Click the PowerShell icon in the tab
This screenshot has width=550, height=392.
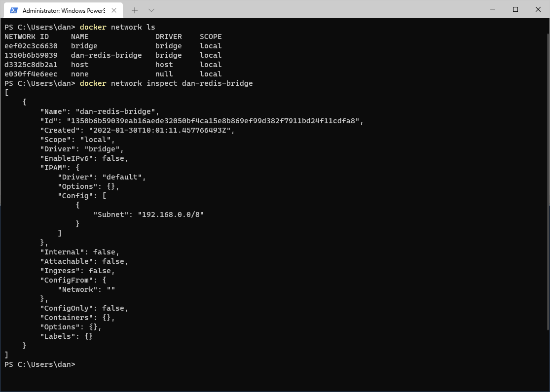tap(14, 10)
